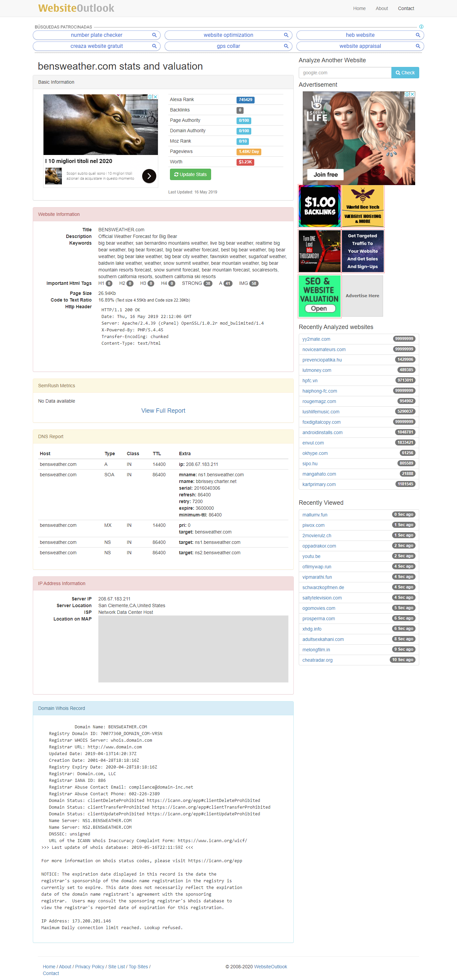Click the Worth $3.23K badge
The width and height of the screenshot is (457, 980).
click(x=245, y=162)
